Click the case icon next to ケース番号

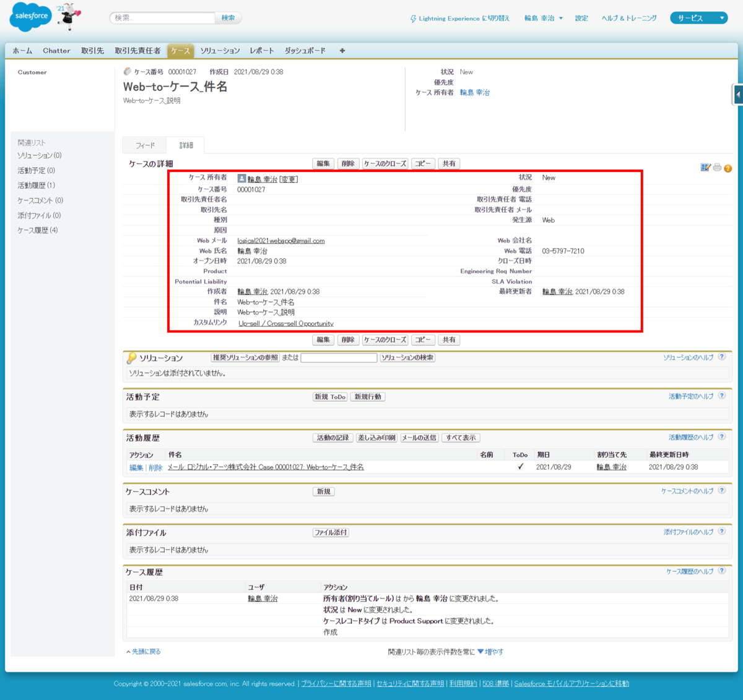pos(128,72)
